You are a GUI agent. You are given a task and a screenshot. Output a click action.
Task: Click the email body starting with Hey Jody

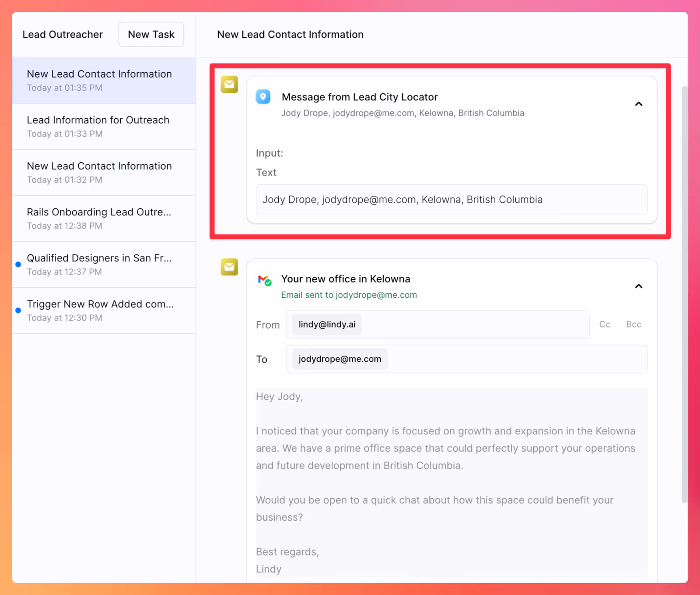(x=451, y=482)
